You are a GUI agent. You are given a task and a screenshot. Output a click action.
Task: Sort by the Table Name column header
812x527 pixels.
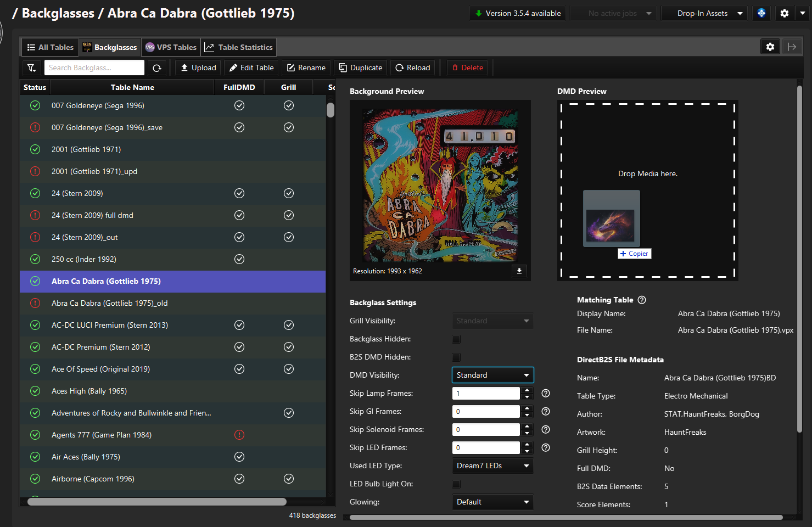click(132, 87)
